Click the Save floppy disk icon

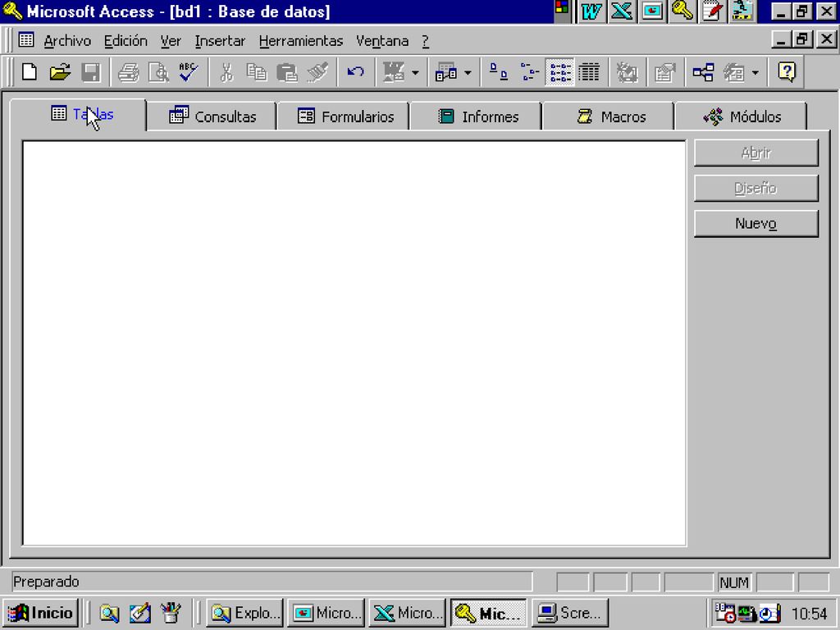pyautogui.click(x=90, y=72)
